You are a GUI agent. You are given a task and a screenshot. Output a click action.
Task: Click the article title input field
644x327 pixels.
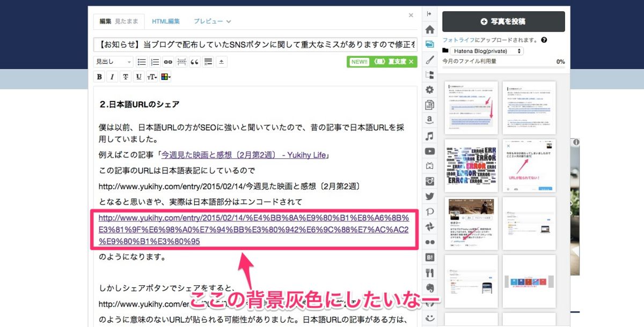click(255, 44)
